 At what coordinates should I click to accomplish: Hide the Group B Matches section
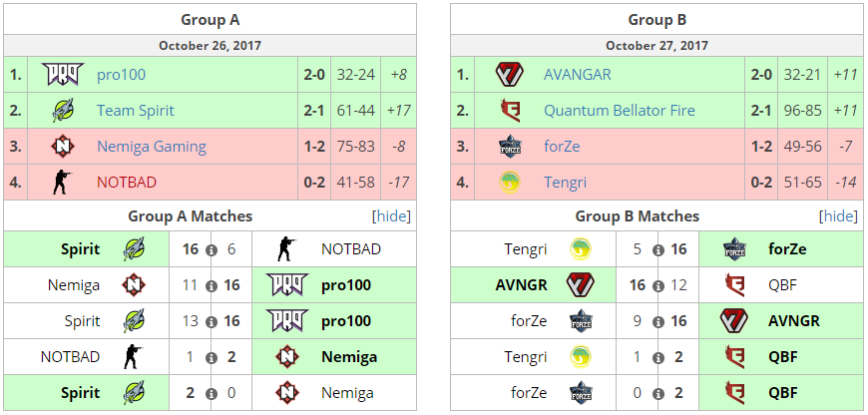[x=838, y=216]
